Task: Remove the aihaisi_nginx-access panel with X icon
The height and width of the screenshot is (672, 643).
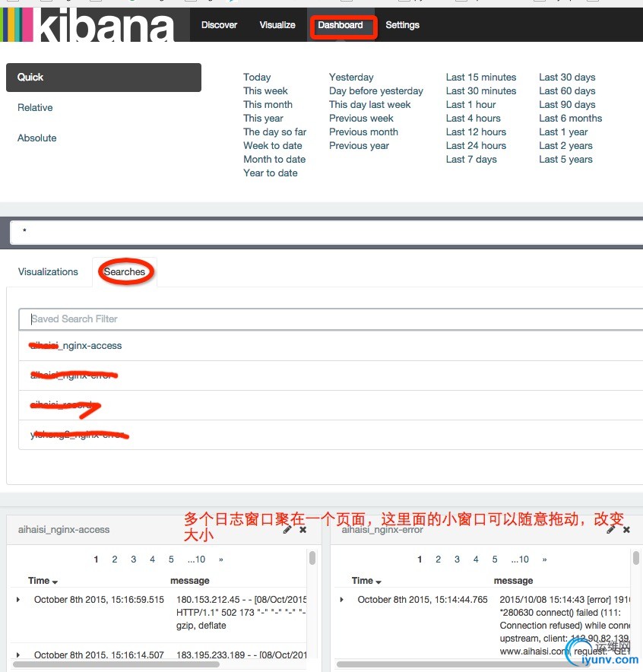Action: [x=302, y=530]
